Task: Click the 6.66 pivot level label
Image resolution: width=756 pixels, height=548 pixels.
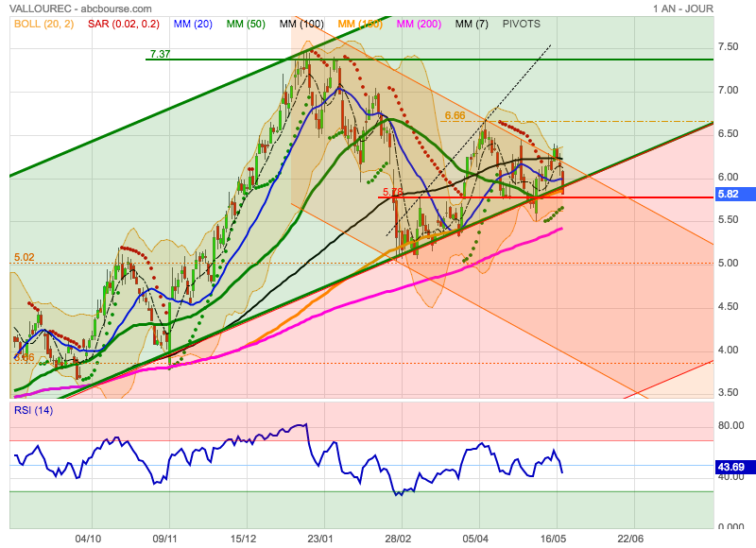Action: click(455, 115)
